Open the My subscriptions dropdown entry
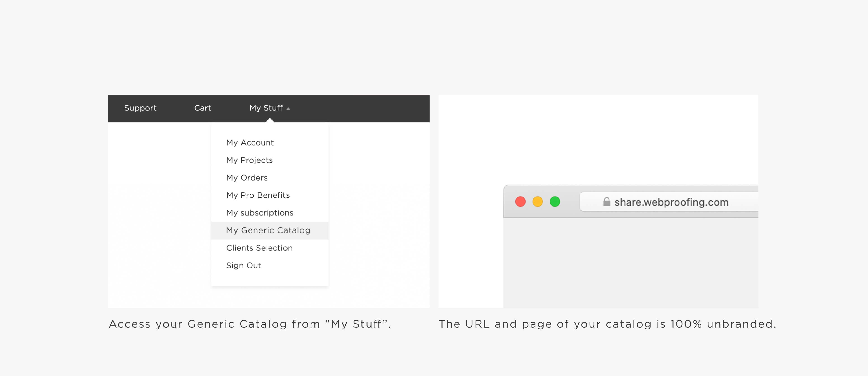The image size is (868, 376). coord(260,213)
